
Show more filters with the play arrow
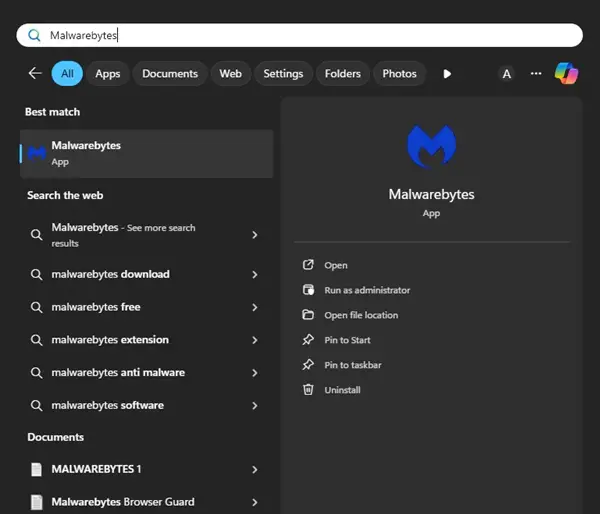(x=447, y=73)
